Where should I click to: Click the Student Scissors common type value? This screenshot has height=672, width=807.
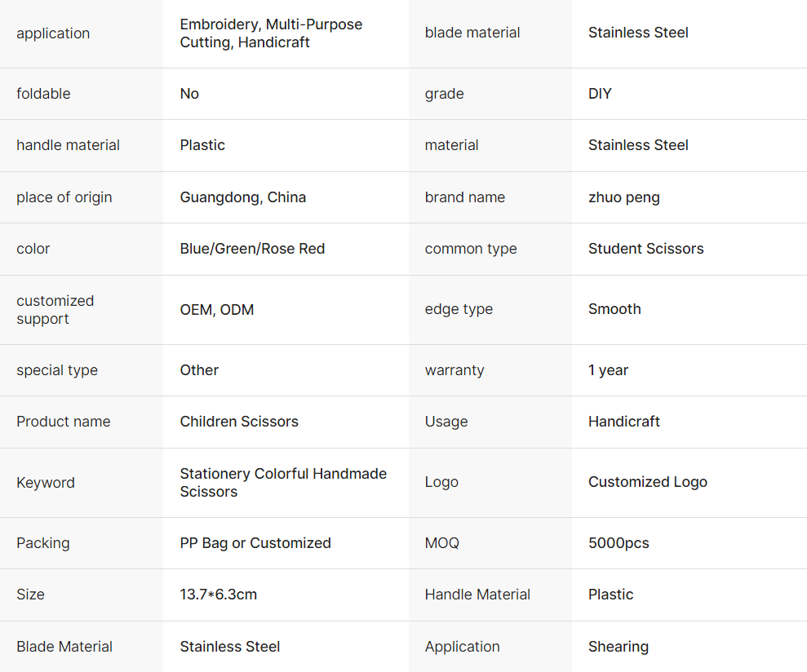(x=645, y=249)
